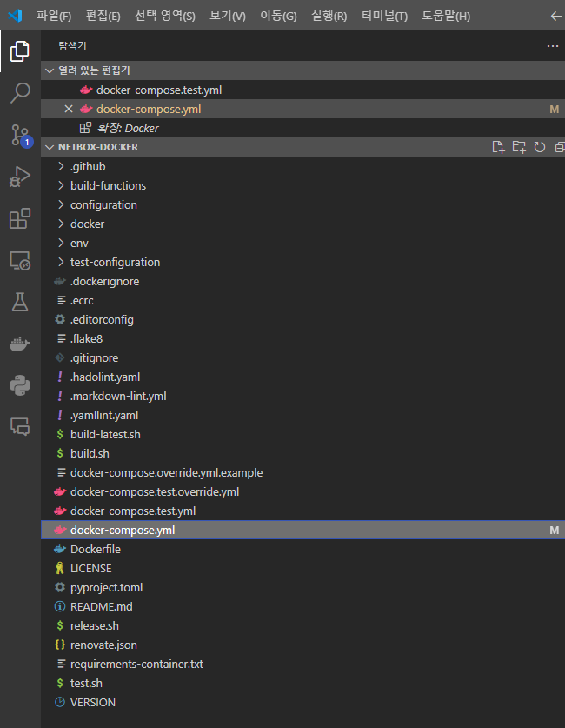This screenshot has height=728, width=565.
Task: Open the release.sh file
Action: tap(302, 626)
